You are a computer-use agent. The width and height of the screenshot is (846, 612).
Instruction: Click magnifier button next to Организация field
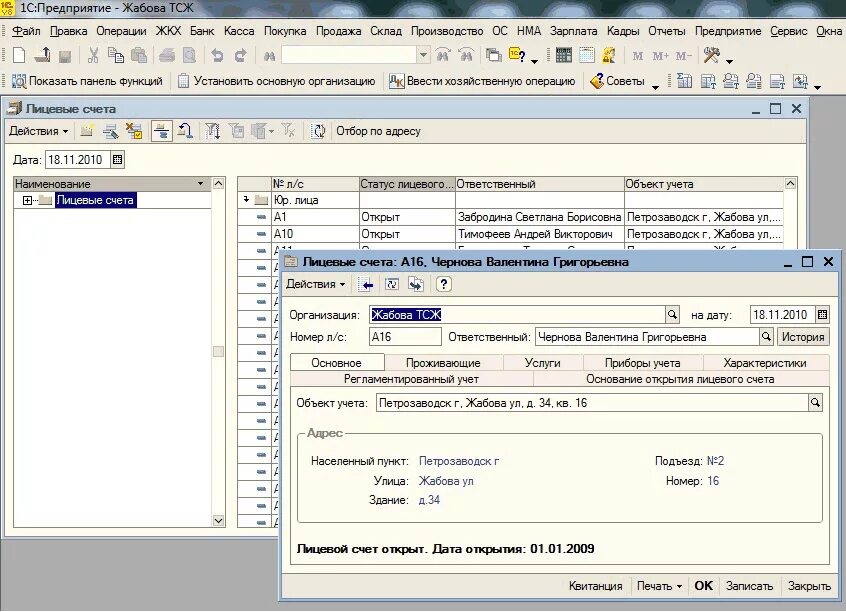(x=672, y=315)
